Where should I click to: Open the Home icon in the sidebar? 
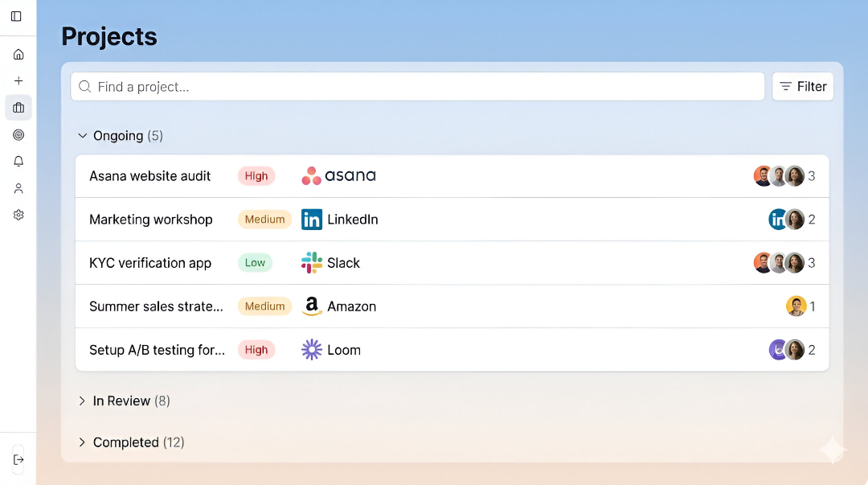click(18, 54)
